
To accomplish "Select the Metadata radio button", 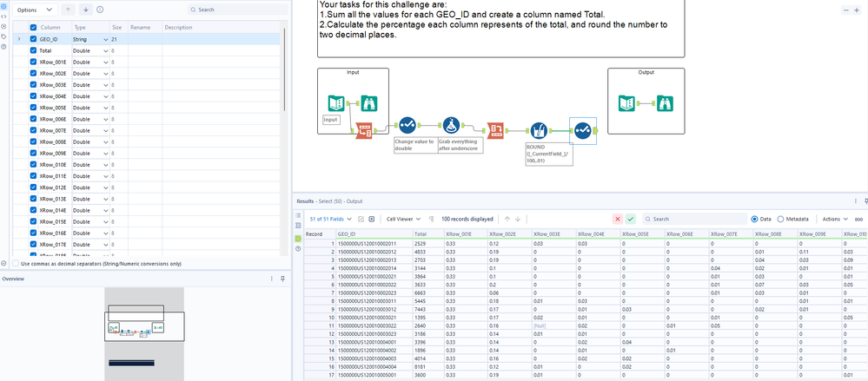I will coord(780,219).
